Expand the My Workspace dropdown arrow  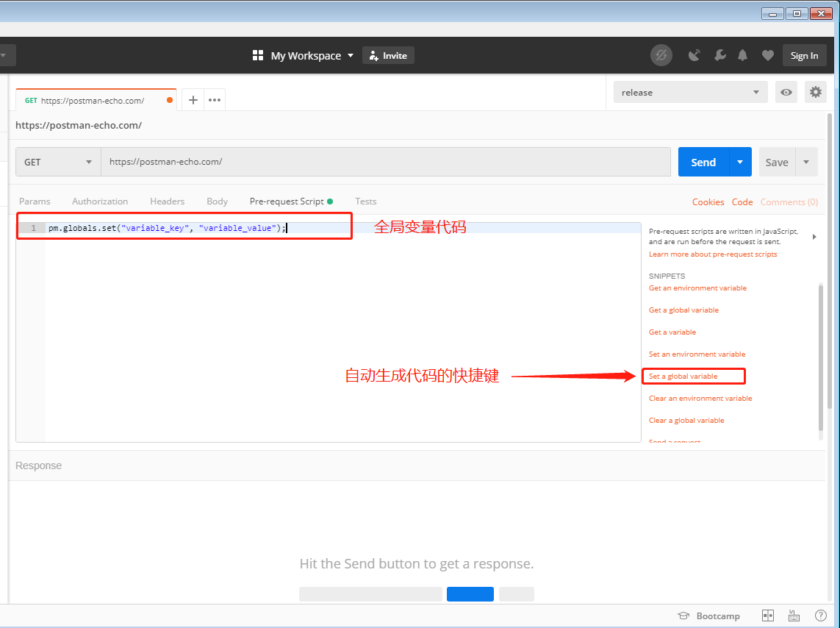click(351, 55)
